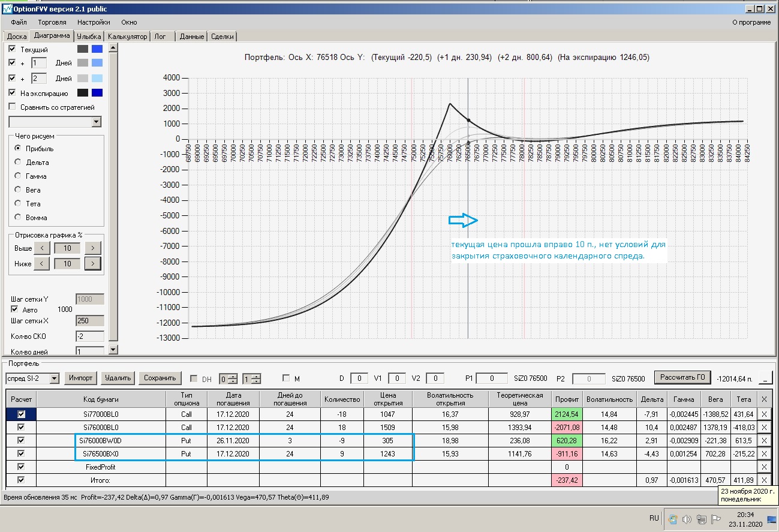Toggle the +1 Дней curve checkbox
This screenshot has height=532, width=779.
click(12, 63)
